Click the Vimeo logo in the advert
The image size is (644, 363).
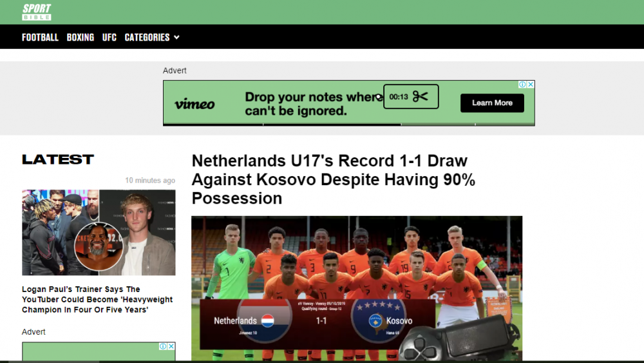[x=194, y=104]
